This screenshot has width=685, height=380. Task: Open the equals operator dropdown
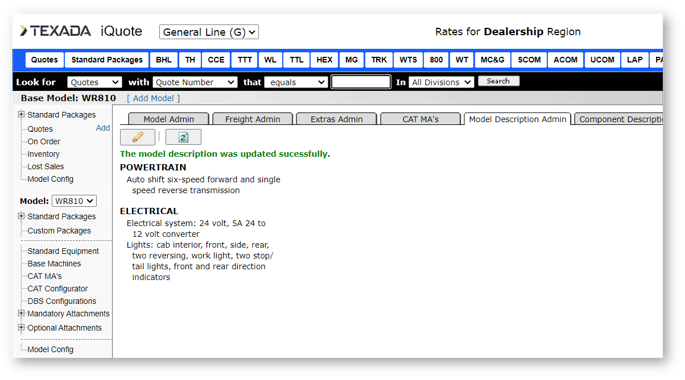click(296, 82)
